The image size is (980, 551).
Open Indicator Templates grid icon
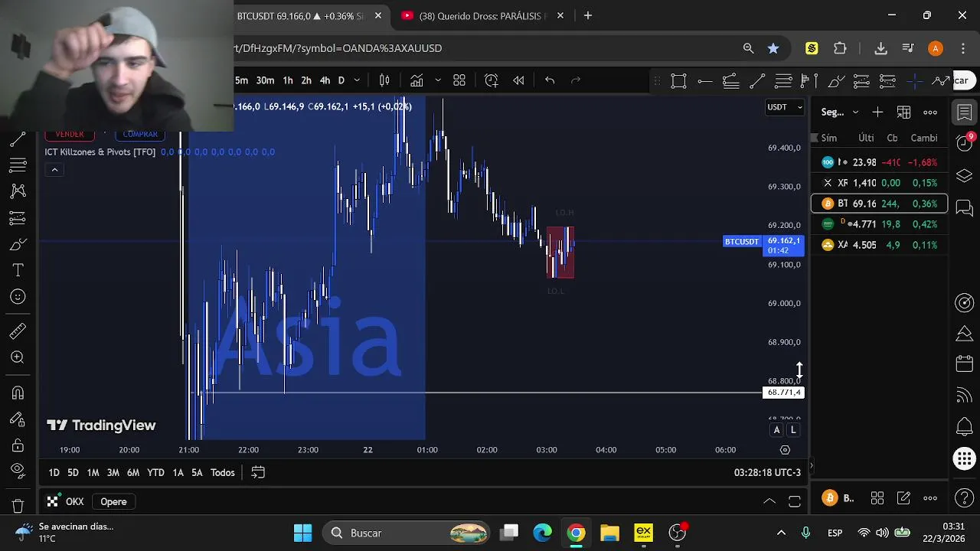pyautogui.click(x=459, y=80)
